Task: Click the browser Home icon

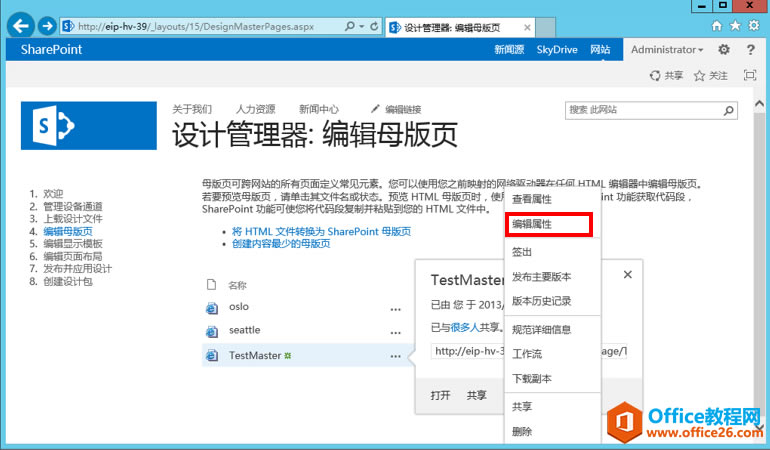Action: tap(717, 26)
